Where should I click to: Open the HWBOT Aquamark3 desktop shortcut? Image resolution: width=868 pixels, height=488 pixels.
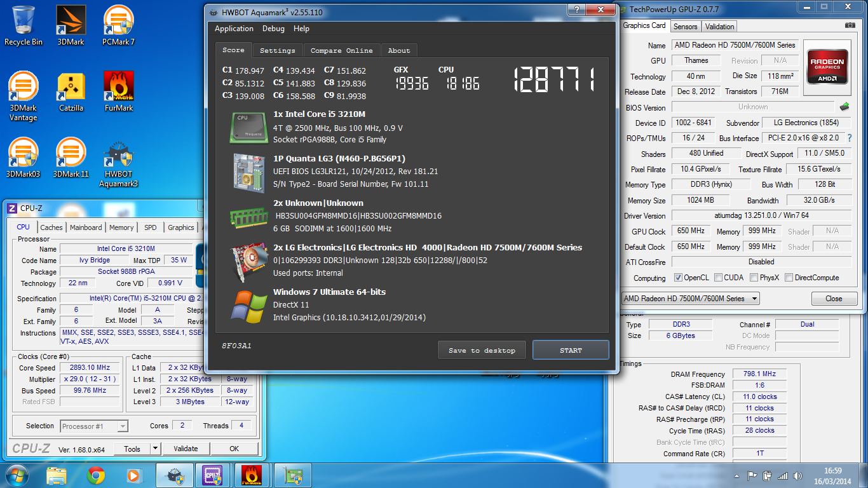tap(118, 163)
